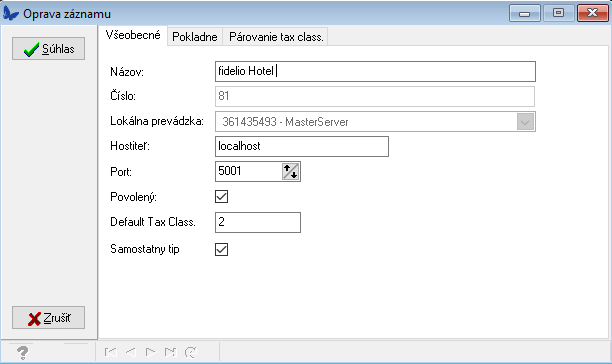Click the Názov: label
Image resolution: width=612 pixels, height=364 pixels.
point(127,72)
